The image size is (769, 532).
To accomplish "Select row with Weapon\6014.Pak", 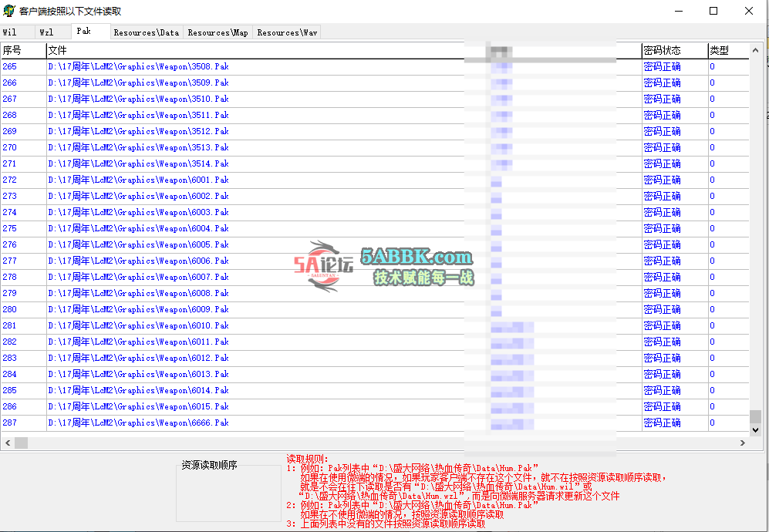I will click(375, 390).
